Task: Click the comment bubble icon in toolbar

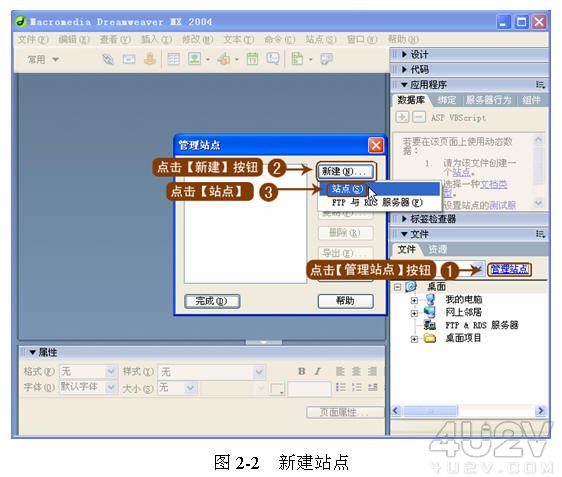Action: [x=273, y=59]
